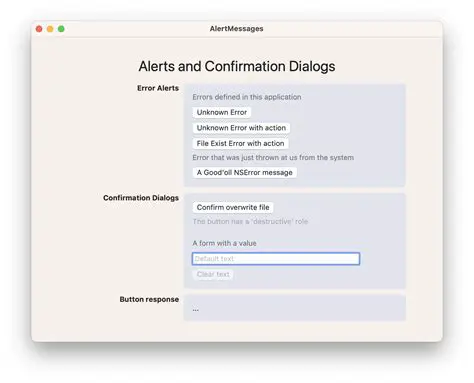Trigger the Unknown Error alert button
Viewport: 474px width, 383px height.
click(222, 112)
